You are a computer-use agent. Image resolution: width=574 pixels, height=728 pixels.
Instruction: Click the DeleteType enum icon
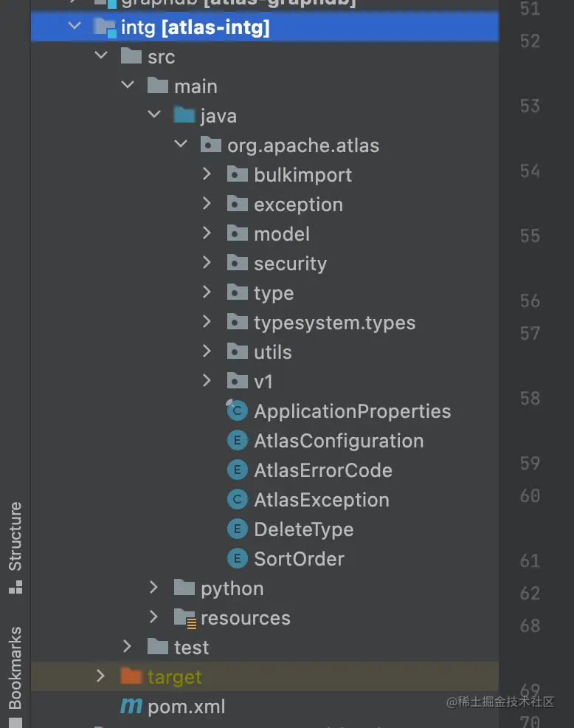[x=238, y=529]
